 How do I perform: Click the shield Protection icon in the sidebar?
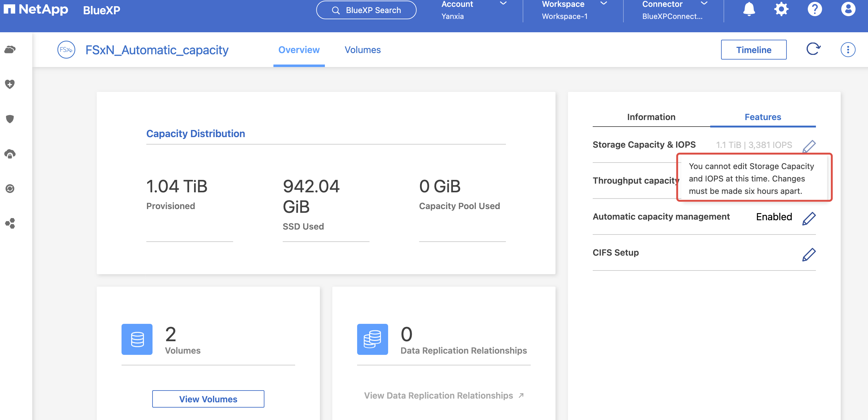(10, 119)
